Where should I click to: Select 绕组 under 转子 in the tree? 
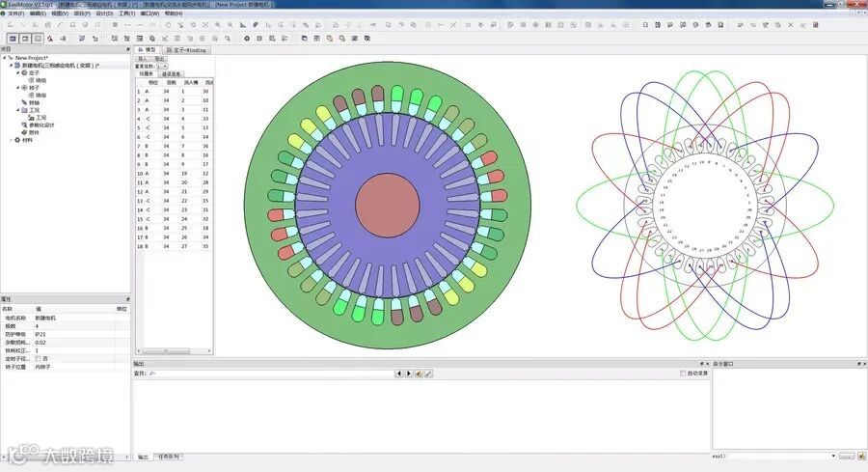point(41,96)
